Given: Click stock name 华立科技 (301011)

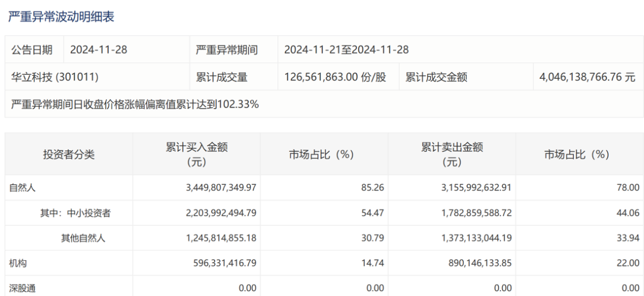Looking at the screenshot, I should (x=55, y=78).
